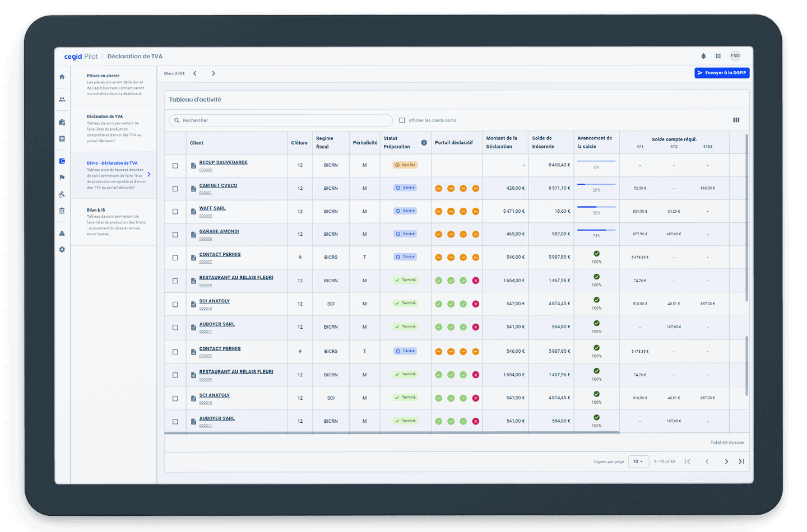Open the CABINET CV&CO client link
807x532 pixels.
(x=218, y=185)
